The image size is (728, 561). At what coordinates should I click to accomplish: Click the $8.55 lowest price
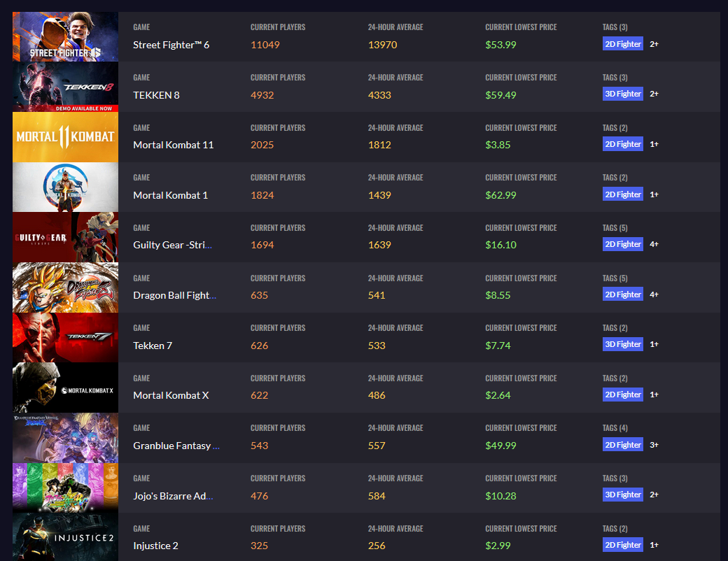point(498,295)
